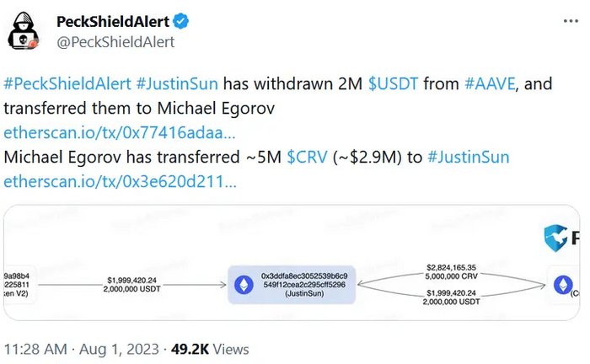Click the $USDT cashtag
Screen dimensions: 590x364
(x=396, y=85)
